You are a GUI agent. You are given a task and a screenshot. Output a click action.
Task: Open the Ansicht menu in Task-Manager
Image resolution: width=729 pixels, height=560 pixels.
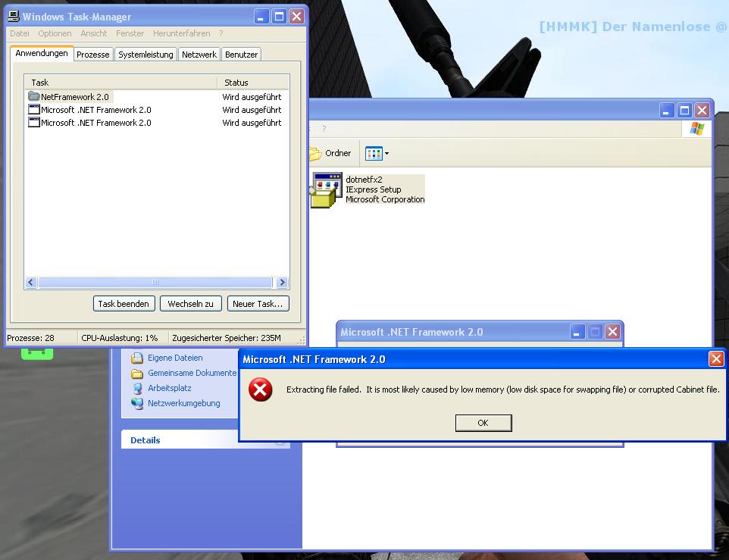click(x=93, y=33)
